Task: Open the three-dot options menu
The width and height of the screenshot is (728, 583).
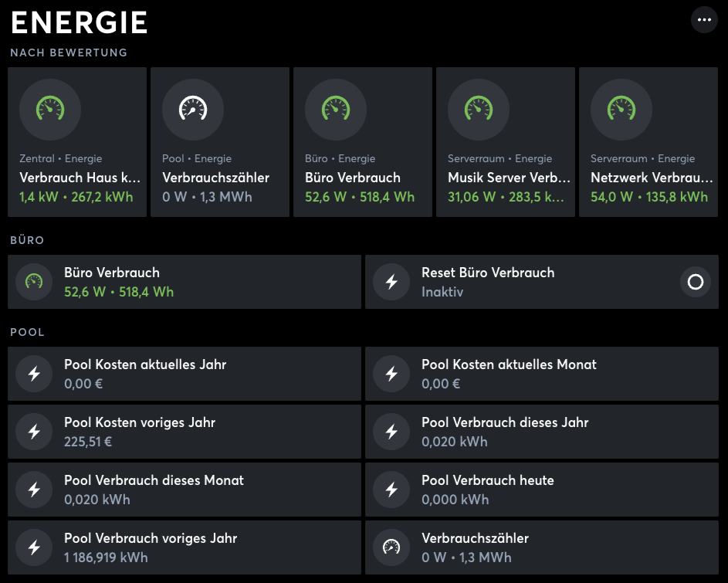Action: tap(704, 19)
